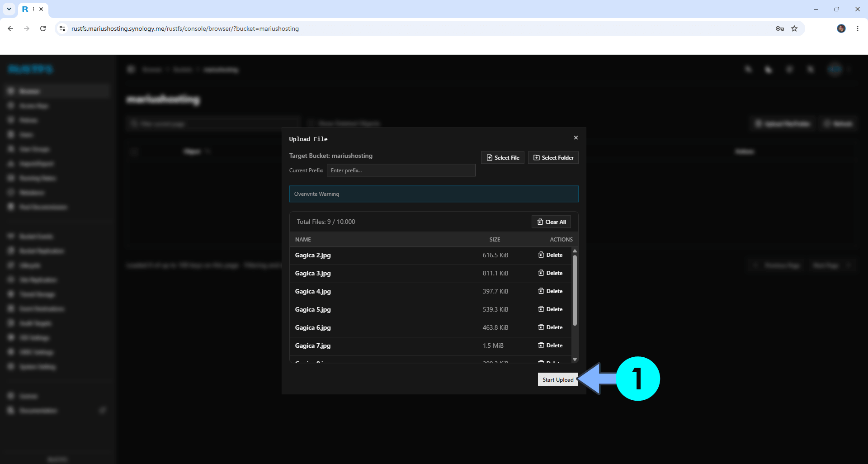868x464 pixels.
Task: Select the Gagica 3.jpg file name
Action: (313, 273)
